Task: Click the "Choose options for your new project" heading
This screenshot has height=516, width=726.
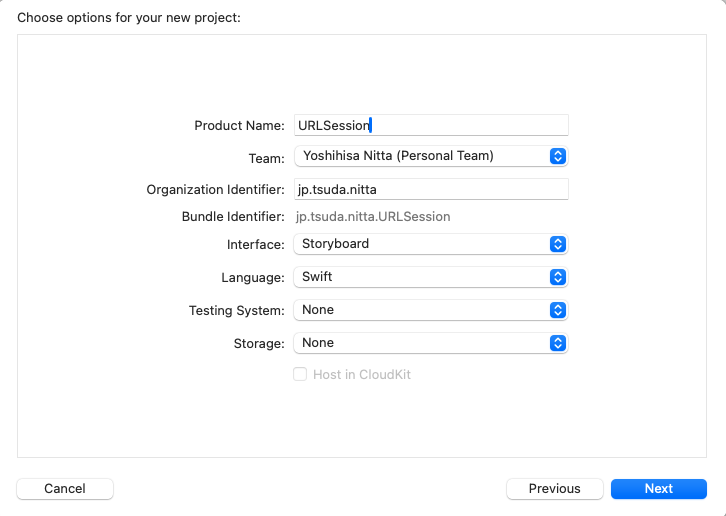Action: 129,18
